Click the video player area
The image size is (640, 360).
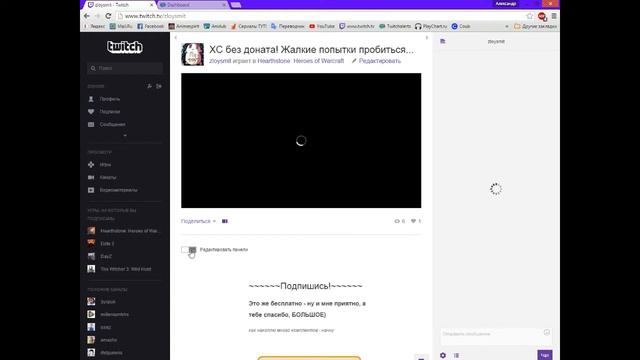(301, 140)
